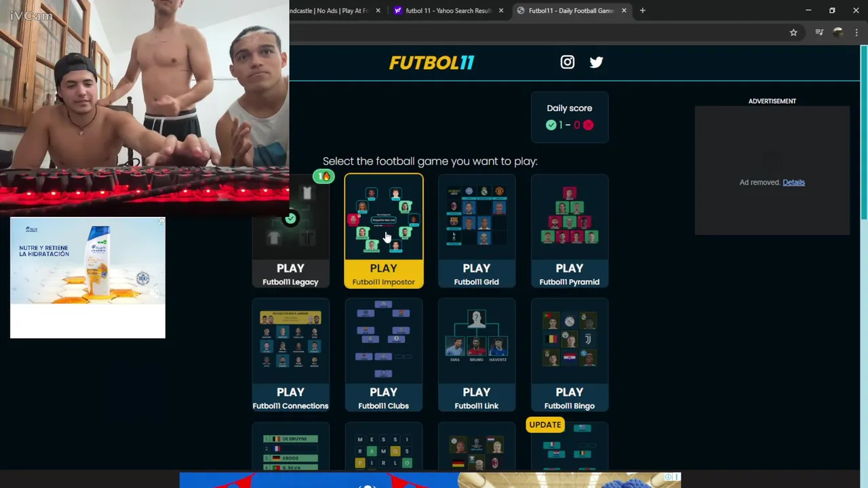Open the De Bruyne ranking game card
Screen dimensions: 868x488
(290, 447)
